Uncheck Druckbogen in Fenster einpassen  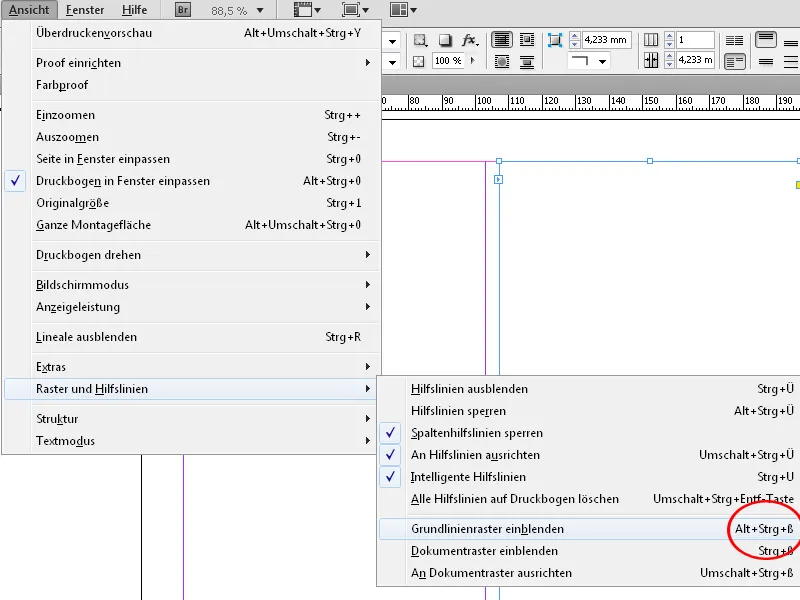(192, 181)
